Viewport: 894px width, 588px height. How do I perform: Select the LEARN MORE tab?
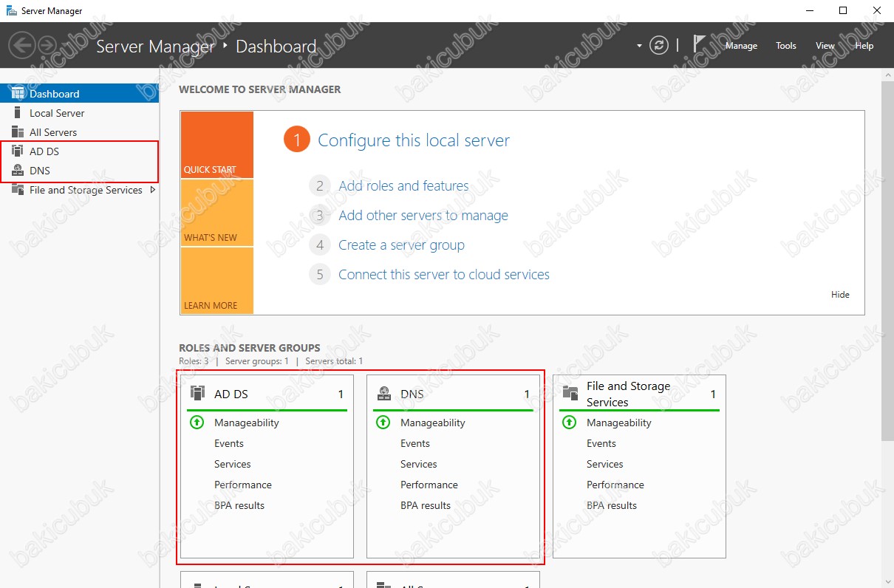[x=217, y=281]
